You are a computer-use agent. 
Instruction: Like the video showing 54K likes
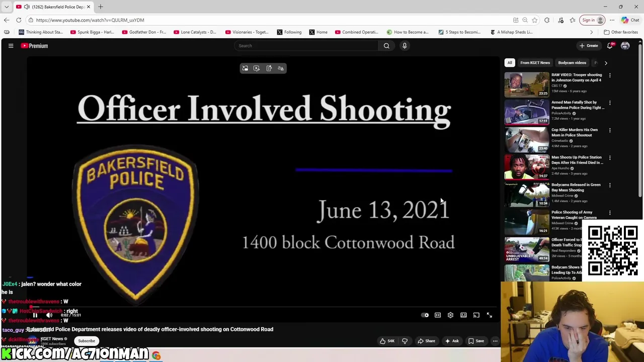pos(387,341)
